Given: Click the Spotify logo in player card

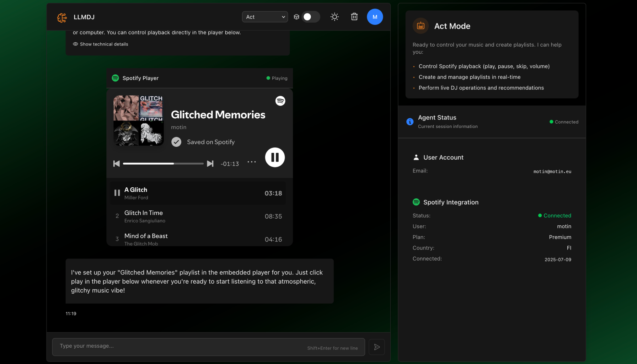Looking at the screenshot, I should (280, 101).
